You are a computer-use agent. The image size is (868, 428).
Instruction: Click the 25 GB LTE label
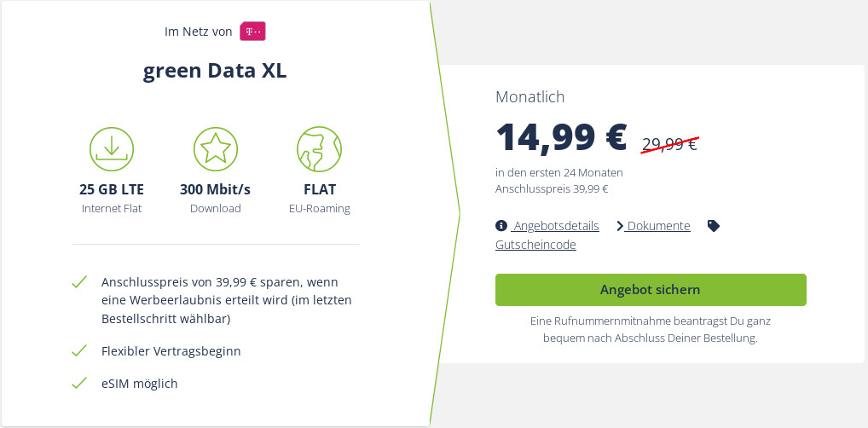pos(112,189)
